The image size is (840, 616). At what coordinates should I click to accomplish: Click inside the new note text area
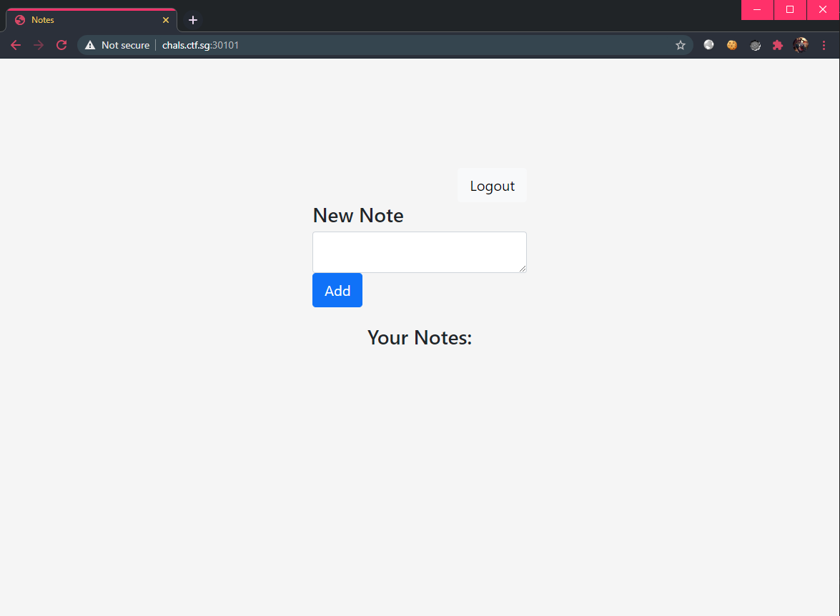click(x=419, y=252)
